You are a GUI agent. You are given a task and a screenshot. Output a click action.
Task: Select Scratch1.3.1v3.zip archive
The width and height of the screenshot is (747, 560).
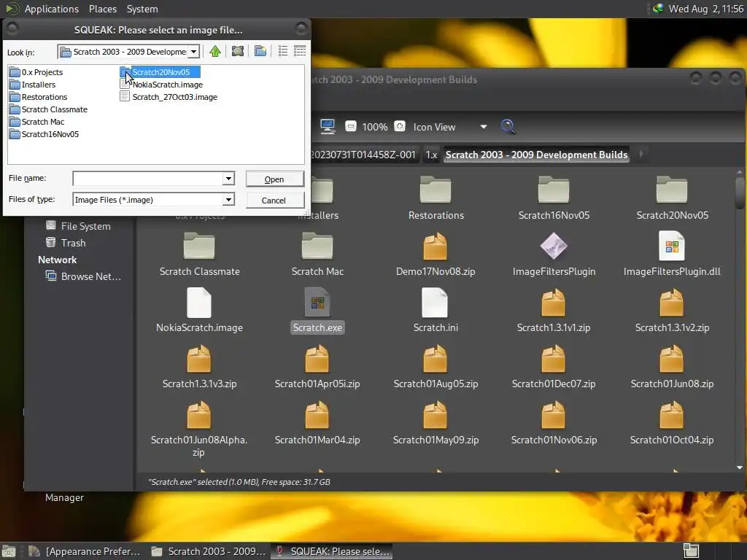pos(199,366)
